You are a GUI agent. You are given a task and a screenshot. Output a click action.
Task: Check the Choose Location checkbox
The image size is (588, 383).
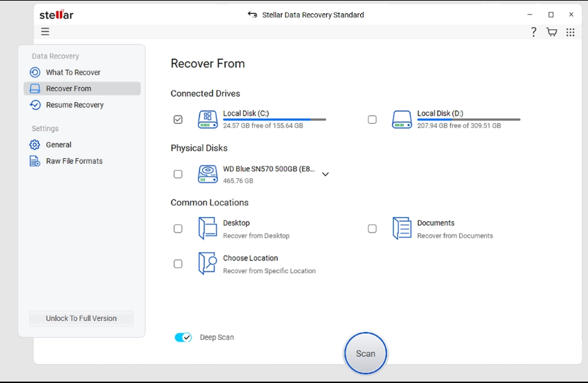[x=178, y=264]
